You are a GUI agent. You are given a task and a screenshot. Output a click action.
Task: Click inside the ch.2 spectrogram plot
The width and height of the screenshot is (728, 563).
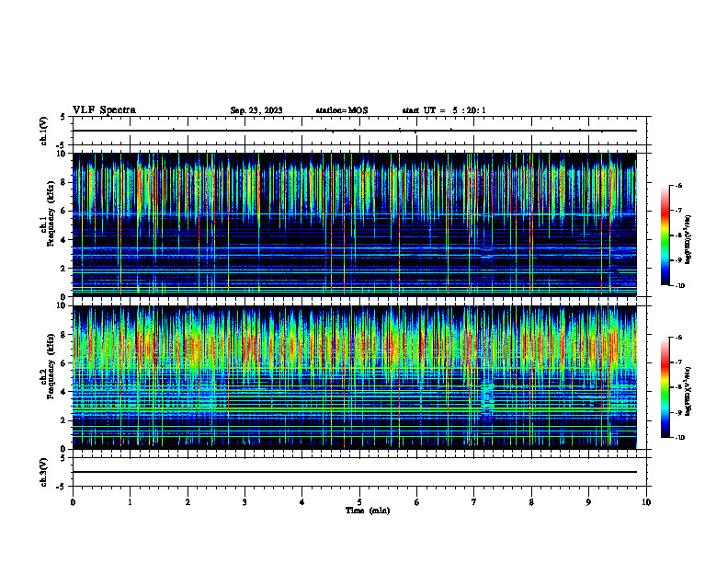pos(355,377)
